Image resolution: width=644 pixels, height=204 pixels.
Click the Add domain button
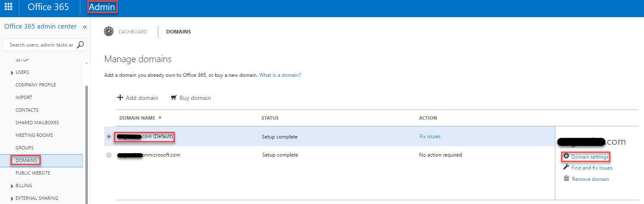tap(137, 98)
